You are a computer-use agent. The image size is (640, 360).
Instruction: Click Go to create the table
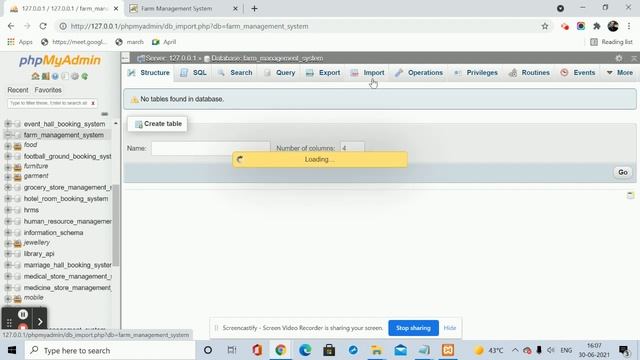623,172
